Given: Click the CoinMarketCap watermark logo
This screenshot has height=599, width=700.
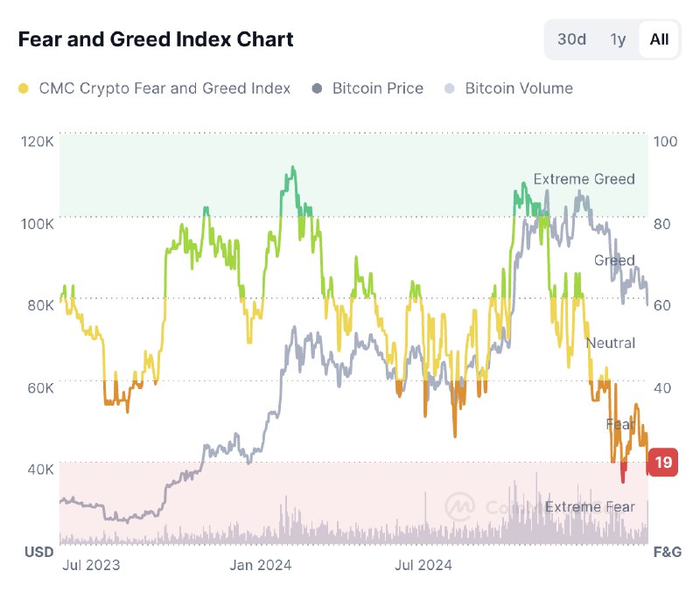Looking at the screenshot, I should click(459, 506).
